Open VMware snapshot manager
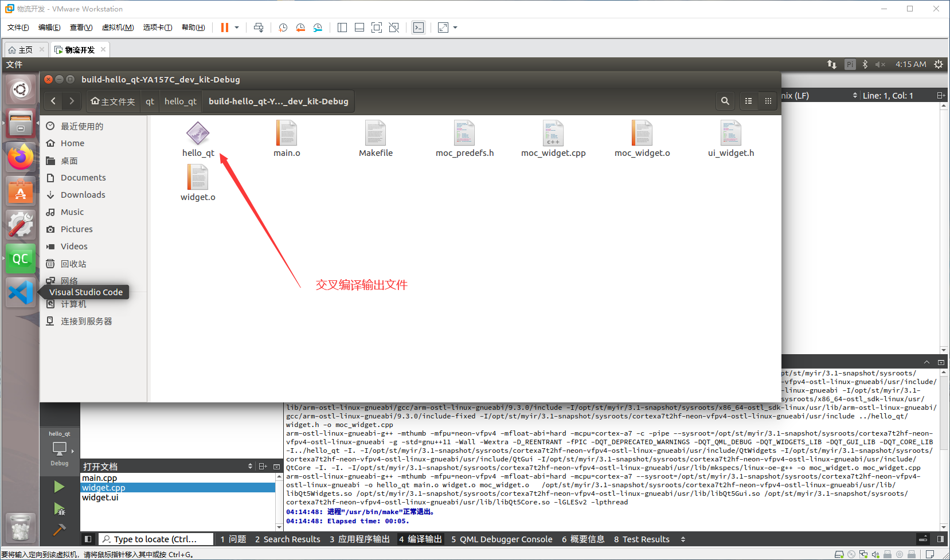 pos(318,28)
